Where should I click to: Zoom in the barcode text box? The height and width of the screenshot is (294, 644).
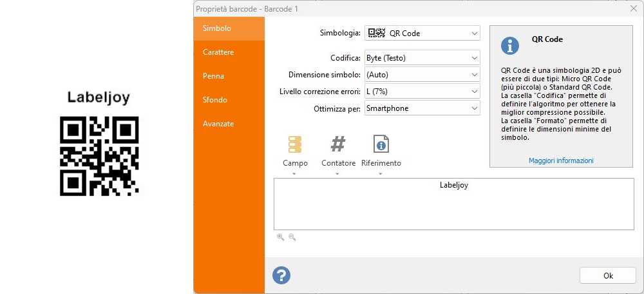[281, 237]
